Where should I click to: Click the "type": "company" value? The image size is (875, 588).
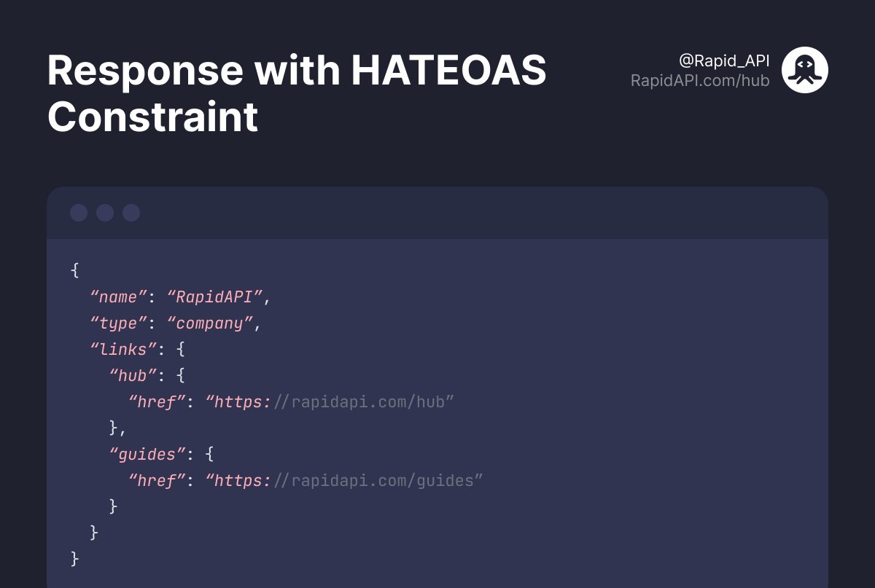(211, 323)
